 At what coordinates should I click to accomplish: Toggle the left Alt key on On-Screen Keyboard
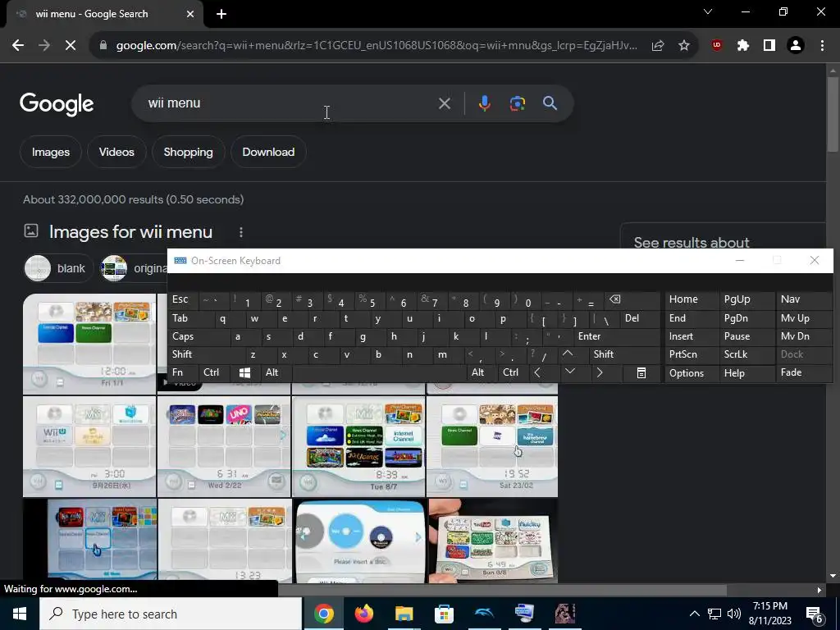276,372
